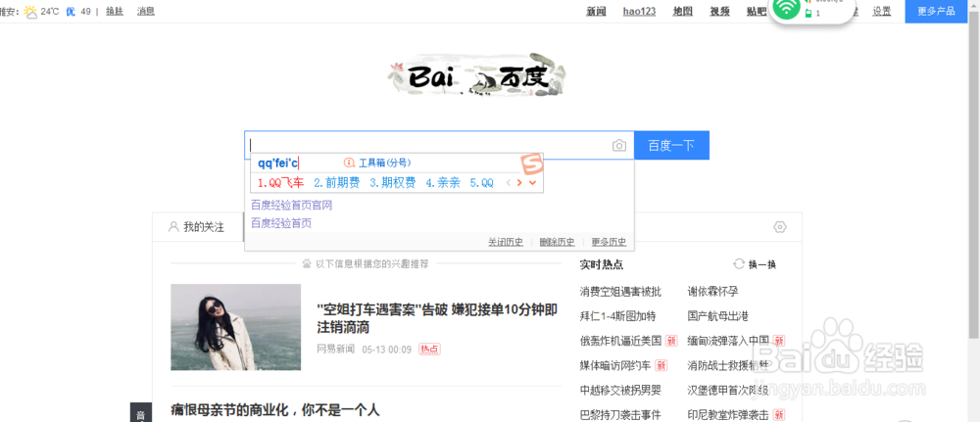
Task: Open hot topic 拜仁1-4斯图加特
Action: pyautogui.click(x=617, y=316)
